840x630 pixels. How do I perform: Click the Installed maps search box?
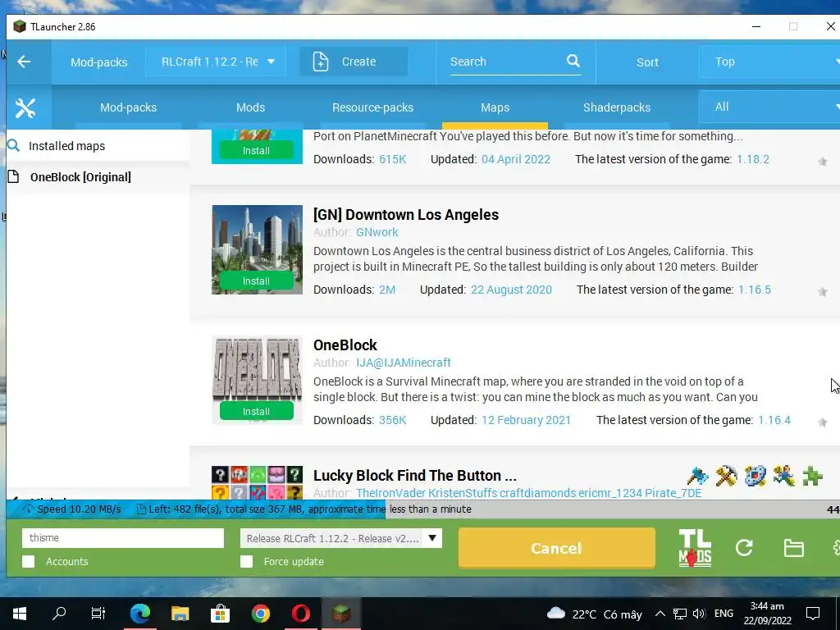pos(98,146)
